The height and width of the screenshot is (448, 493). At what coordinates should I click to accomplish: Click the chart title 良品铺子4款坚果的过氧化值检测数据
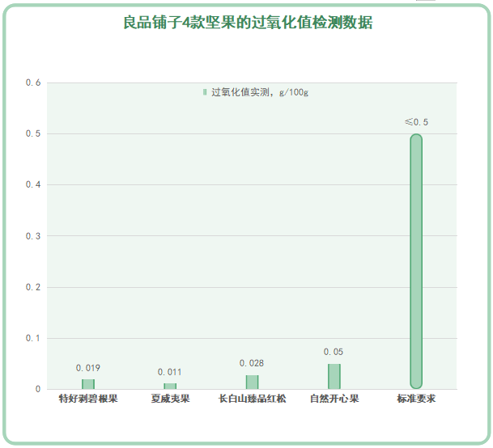point(248,23)
